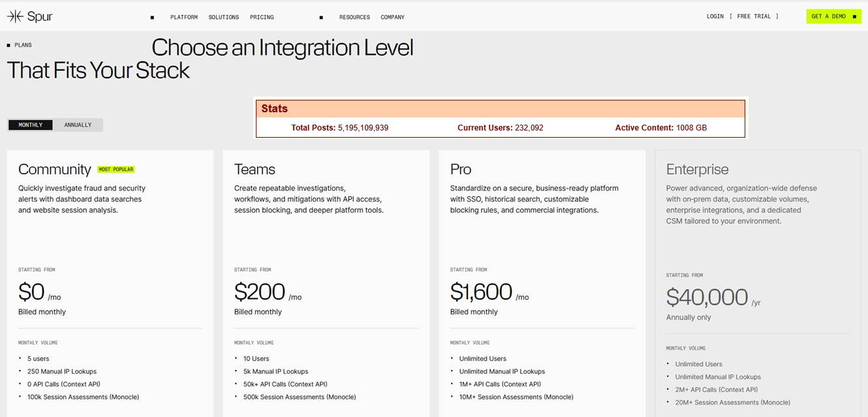This screenshot has height=417, width=868.
Task: Switch billing to Annually
Action: [x=78, y=125]
